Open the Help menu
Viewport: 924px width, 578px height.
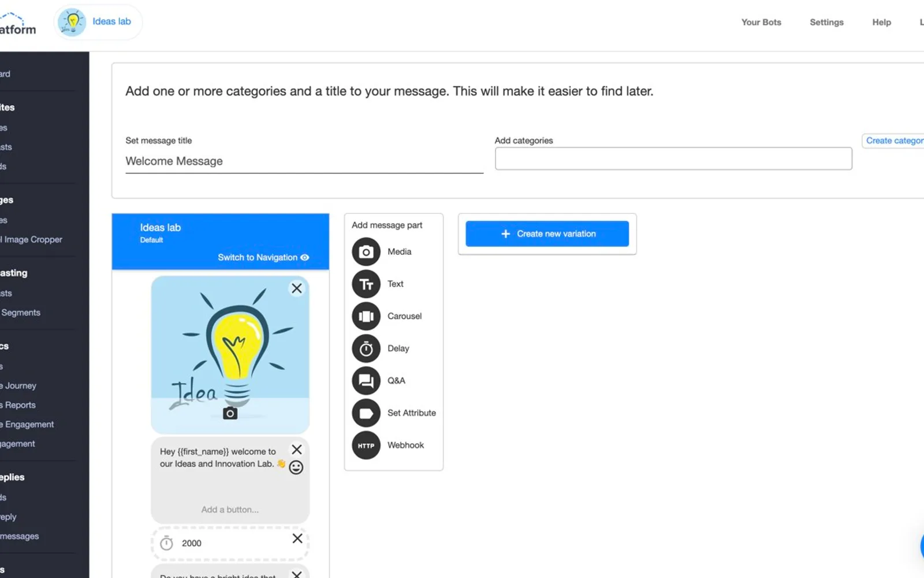pos(881,23)
